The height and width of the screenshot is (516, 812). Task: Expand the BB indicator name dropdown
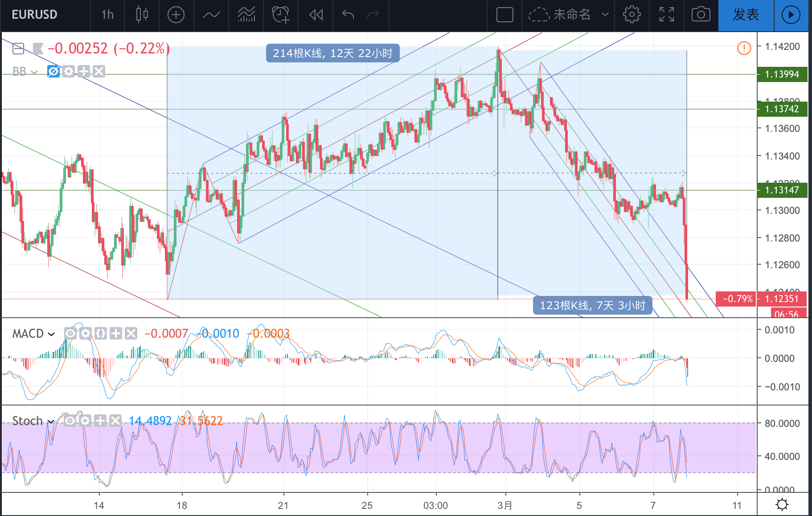[34, 72]
